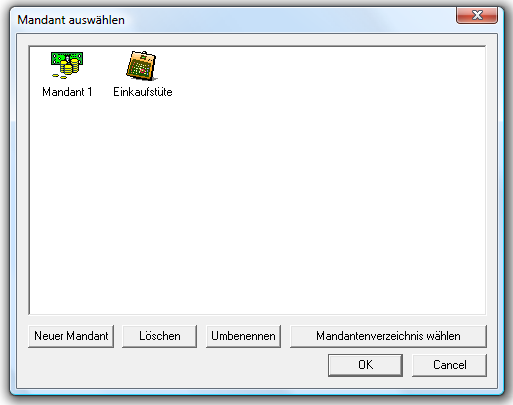Viewport: 513px width, 405px height.
Task: Click the "Mandant auswählen" title bar
Action: [233, 20]
